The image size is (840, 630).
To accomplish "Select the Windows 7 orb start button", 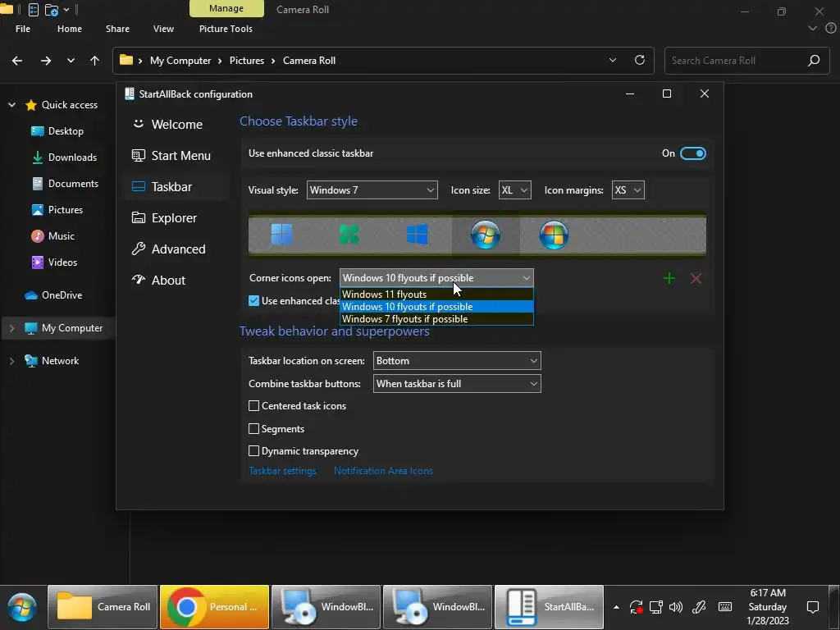I will (486, 235).
